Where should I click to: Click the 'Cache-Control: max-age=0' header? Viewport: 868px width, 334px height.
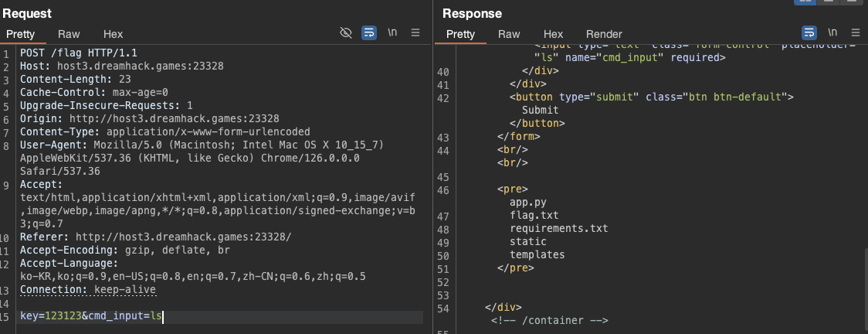coord(94,93)
